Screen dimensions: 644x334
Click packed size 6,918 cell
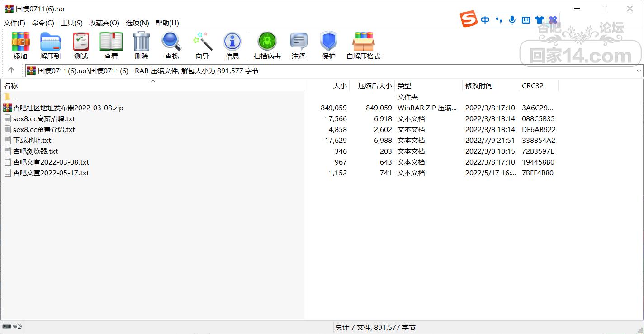coord(383,118)
